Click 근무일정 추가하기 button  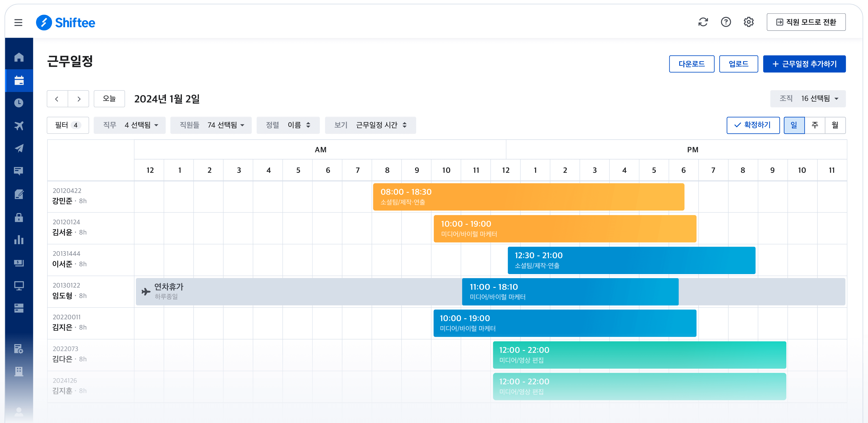[804, 64]
